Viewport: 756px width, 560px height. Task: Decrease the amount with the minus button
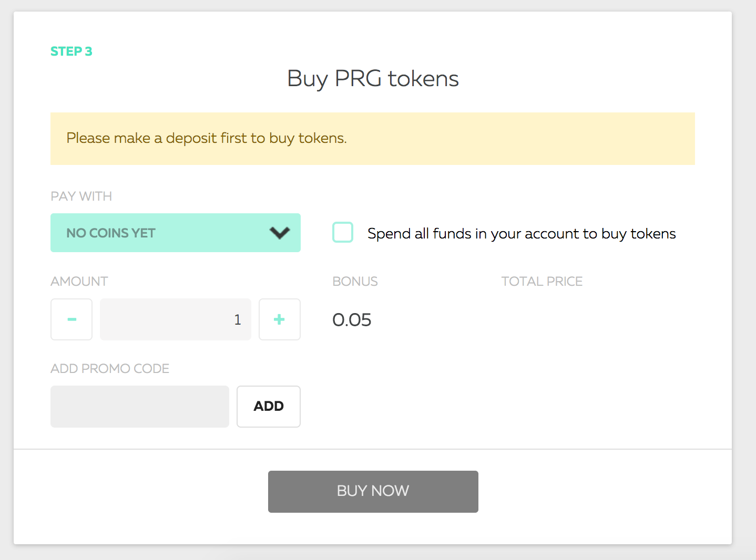[x=71, y=319]
